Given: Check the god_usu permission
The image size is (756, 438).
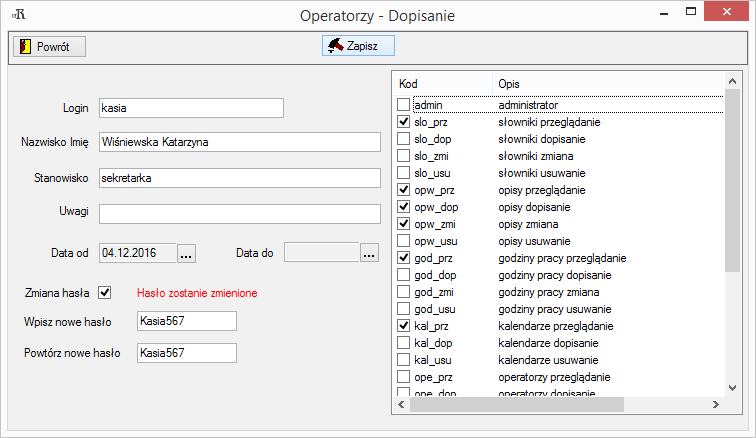Looking at the screenshot, I should click(404, 309).
